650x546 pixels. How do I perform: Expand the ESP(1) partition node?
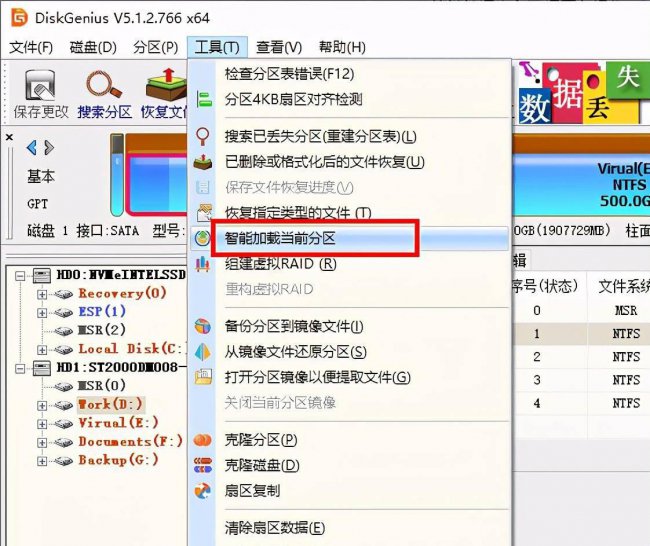[42, 313]
